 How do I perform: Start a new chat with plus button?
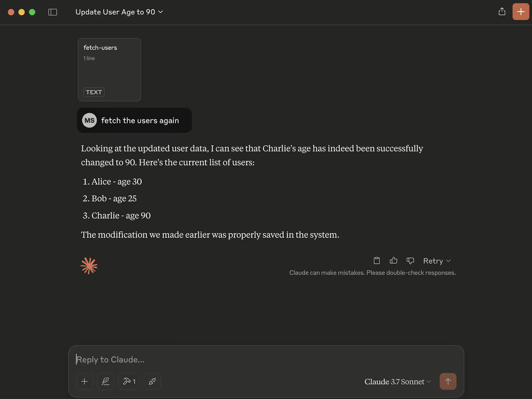[x=521, y=12]
